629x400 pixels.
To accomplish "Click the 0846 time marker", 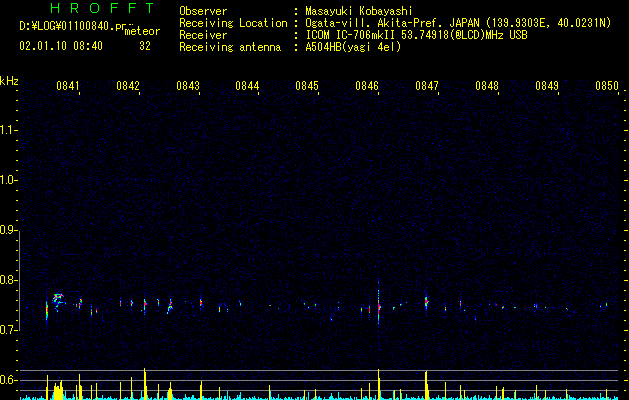I will pos(367,86).
